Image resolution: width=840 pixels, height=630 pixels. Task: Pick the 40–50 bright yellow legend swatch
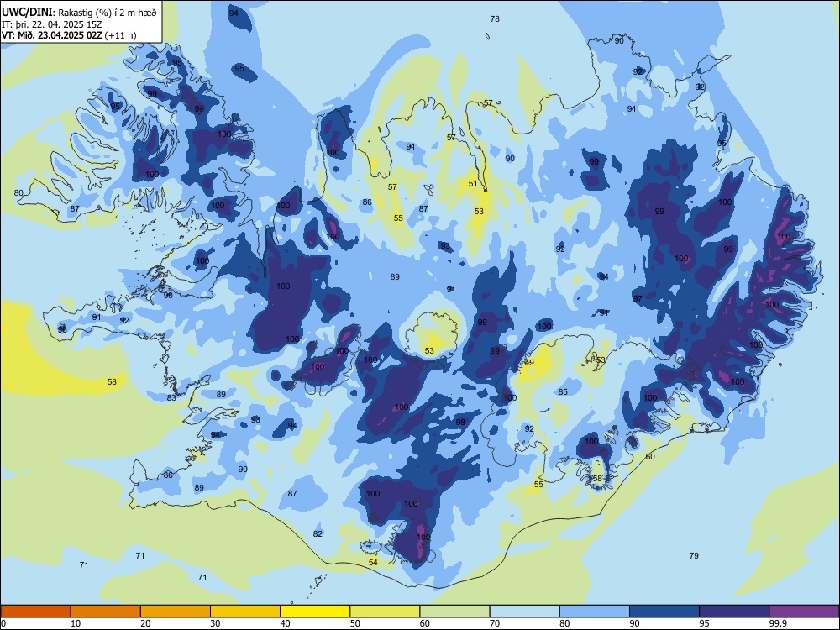tap(315, 612)
